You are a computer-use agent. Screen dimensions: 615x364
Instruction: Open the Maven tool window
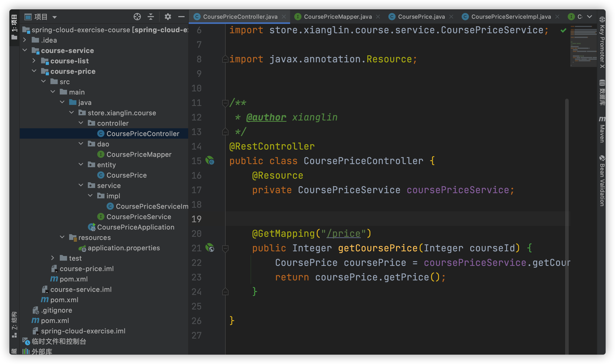[x=602, y=129]
